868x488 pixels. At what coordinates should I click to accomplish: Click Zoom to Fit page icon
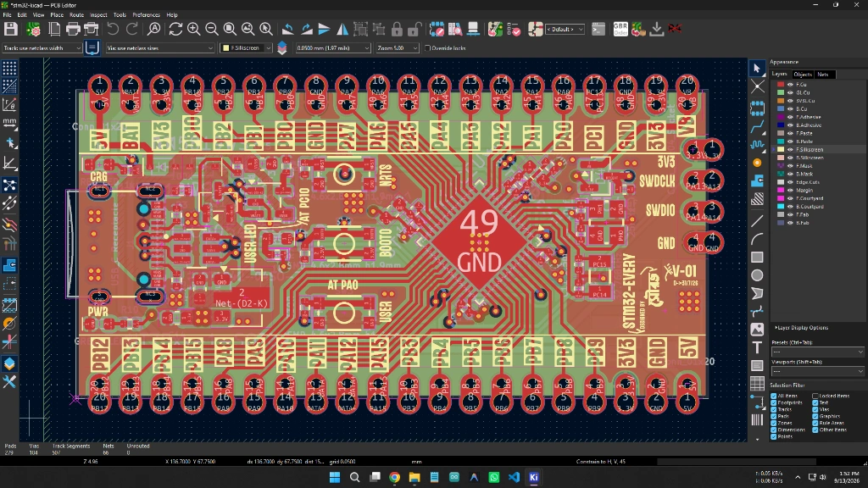231,29
